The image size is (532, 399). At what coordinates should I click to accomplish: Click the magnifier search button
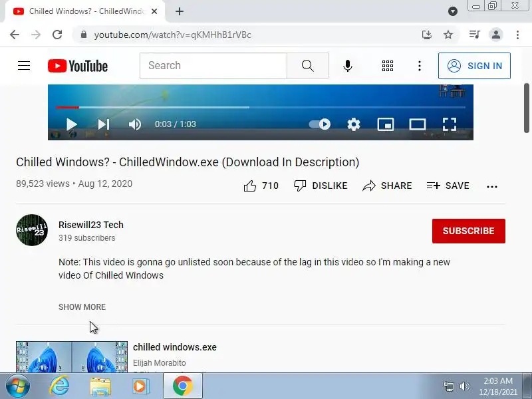[x=308, y=65]
